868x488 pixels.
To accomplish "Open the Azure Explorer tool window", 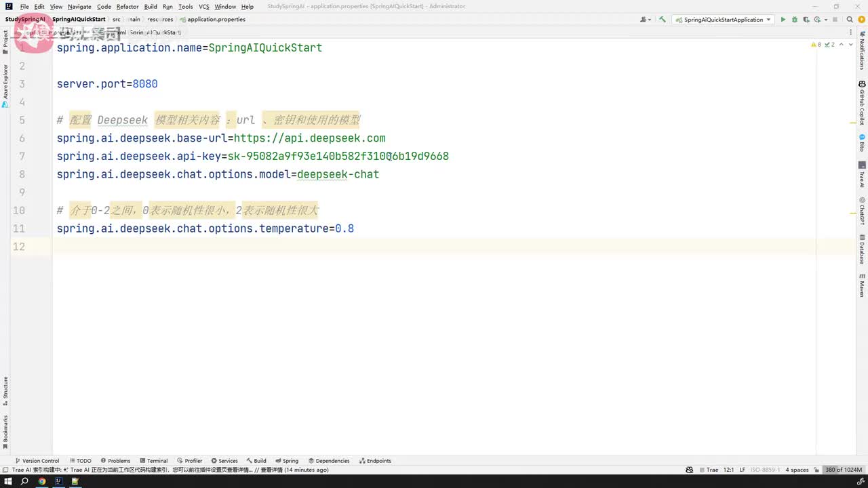I will (x=5, y=86).
